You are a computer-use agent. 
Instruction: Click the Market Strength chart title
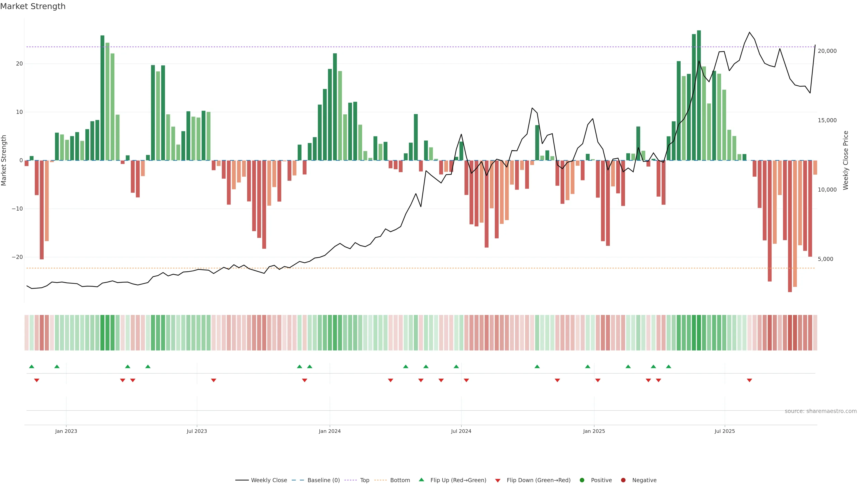pyautogui.click(x=33, y=6)
